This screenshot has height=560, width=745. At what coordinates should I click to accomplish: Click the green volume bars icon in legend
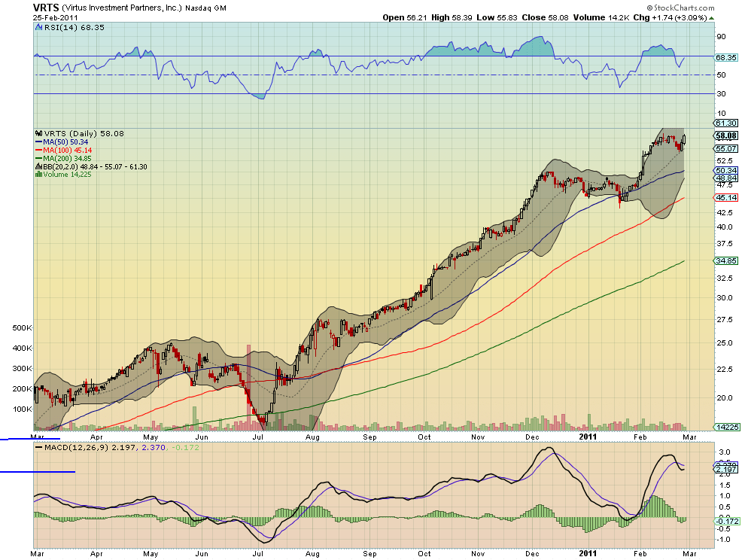(x=39, y=175)
